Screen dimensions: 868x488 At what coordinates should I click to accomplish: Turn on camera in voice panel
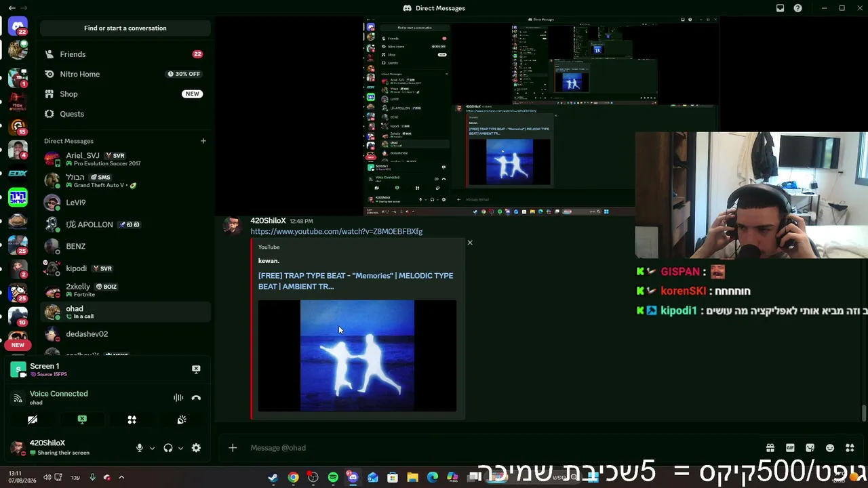coord(32,420)
